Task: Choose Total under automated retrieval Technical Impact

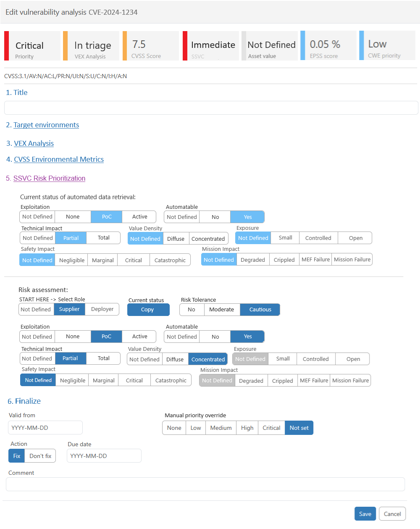Action: pyautogui.click(x=103, y=238)
